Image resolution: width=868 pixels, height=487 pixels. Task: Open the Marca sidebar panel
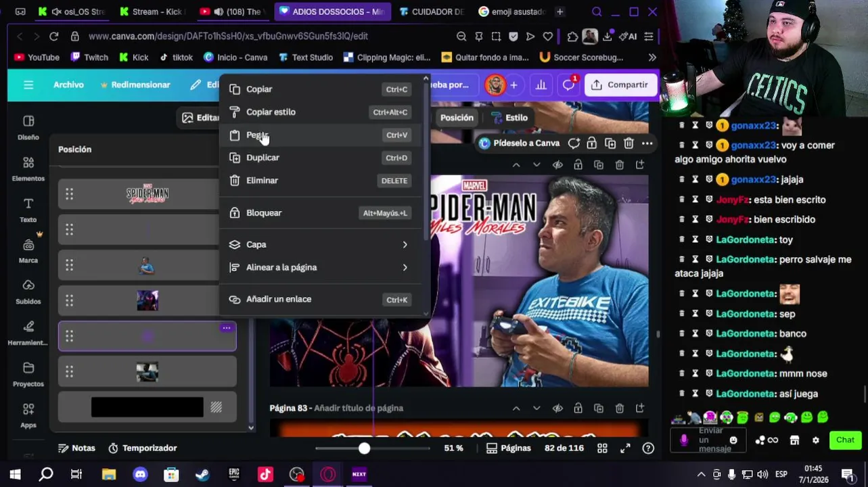(28, 251)
